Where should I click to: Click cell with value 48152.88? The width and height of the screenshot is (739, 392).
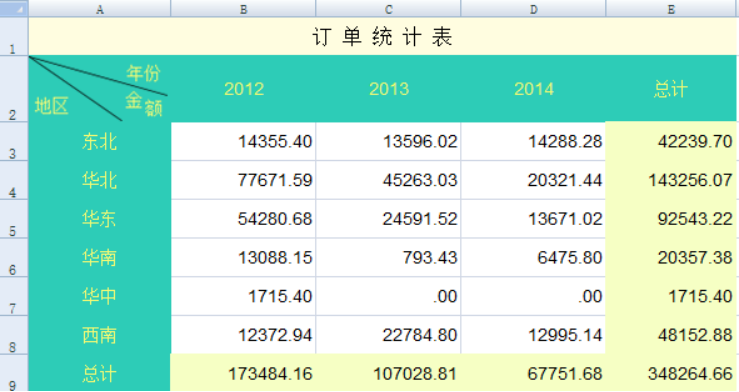pos(671,335)
